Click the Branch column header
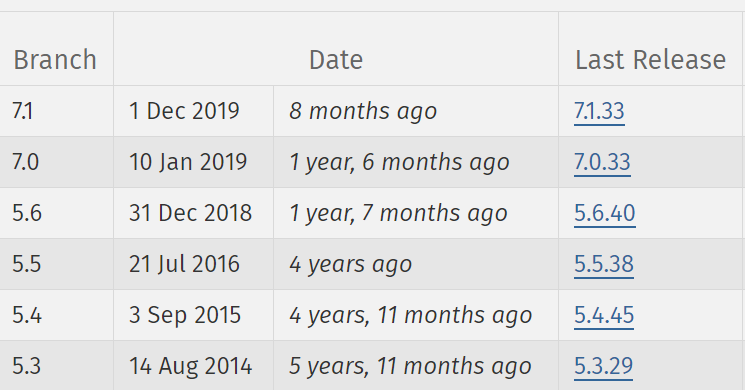 point(55,60)
